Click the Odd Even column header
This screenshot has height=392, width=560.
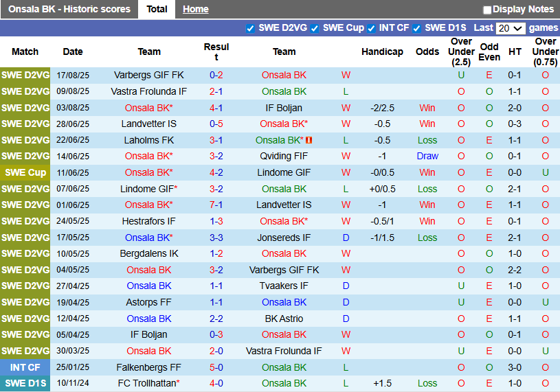(489, 51)
